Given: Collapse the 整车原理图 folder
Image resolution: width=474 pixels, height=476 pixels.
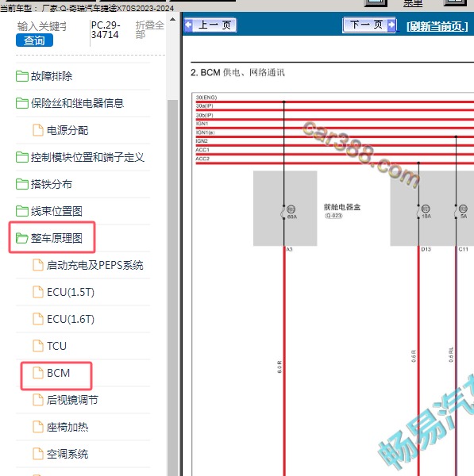Looking at the screenshot, I should [49, 238].
